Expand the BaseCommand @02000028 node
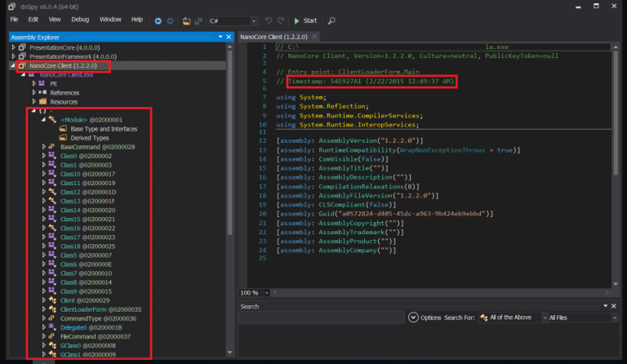This screenshot has width=627, height=364. pos(44,147)
